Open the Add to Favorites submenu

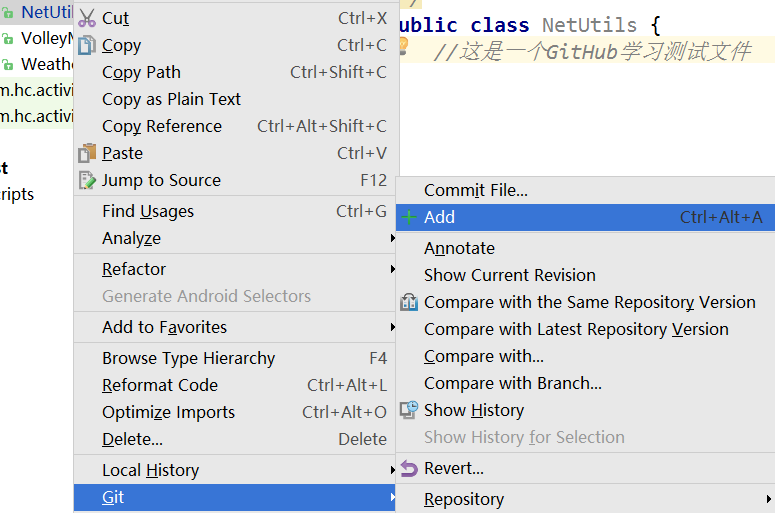[x=164, y=327]
